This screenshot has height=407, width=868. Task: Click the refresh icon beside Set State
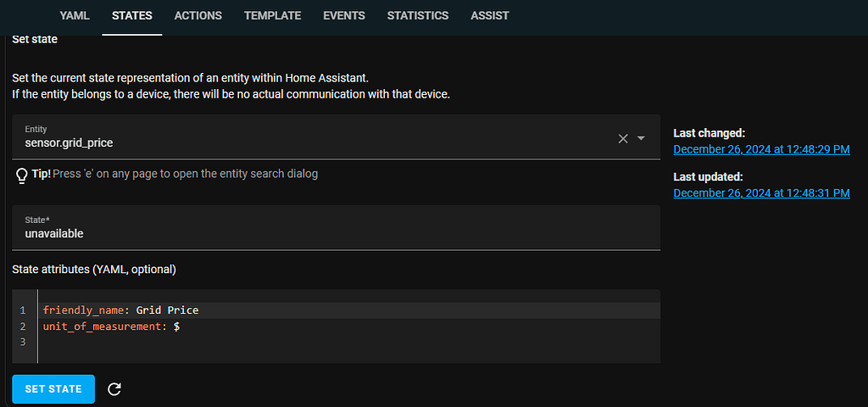pos(115,389)
